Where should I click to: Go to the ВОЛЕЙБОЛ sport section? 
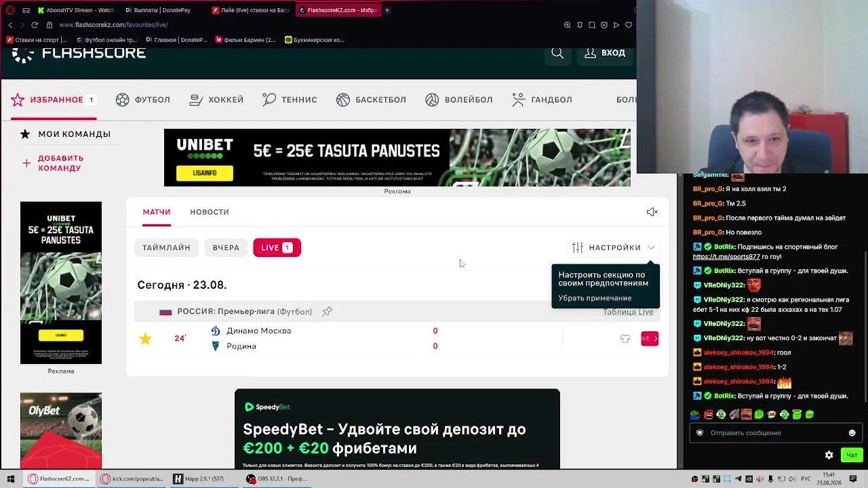tap(459, 100)
